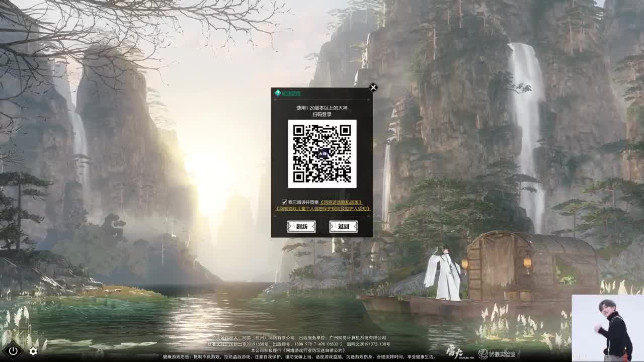
Task: Click the circular X icon above the dialog
Action: [x=373, y=87]
